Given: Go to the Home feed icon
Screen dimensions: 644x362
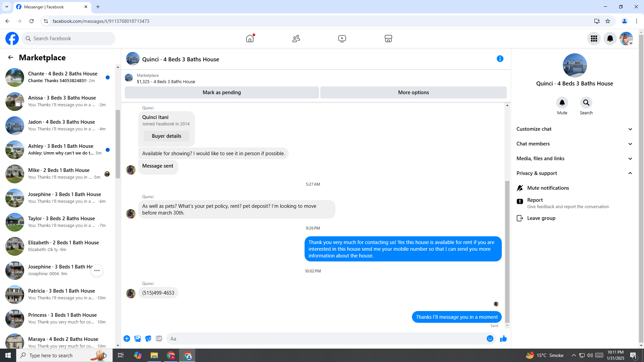Looking at the screenshot, I should click(250, 39).
